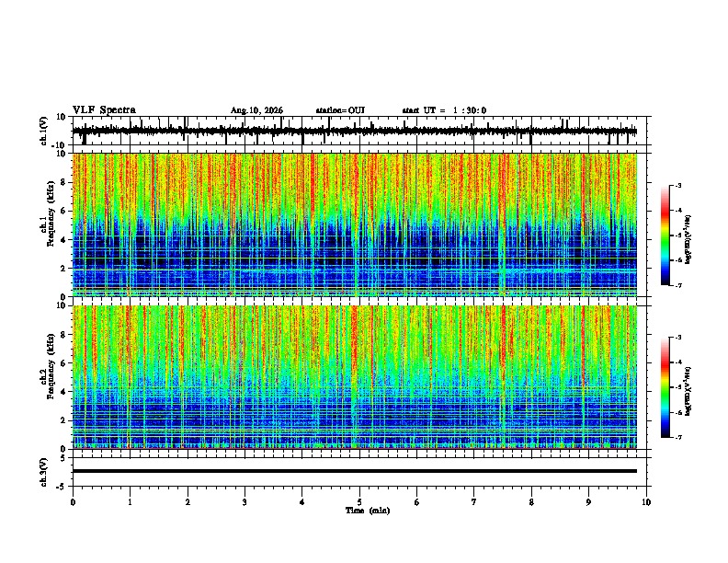Click time axis tick label "10"

[646, 502]
